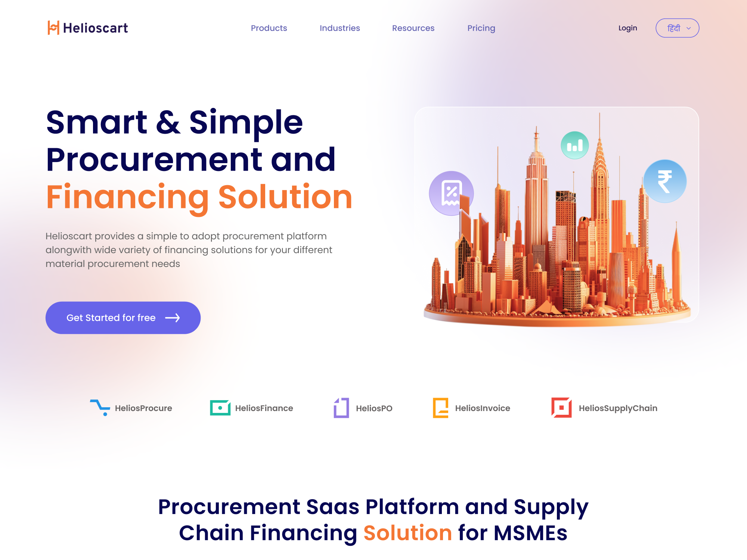Click the Get Started for free button
The image size is (747, 560).
coord(123,318)
